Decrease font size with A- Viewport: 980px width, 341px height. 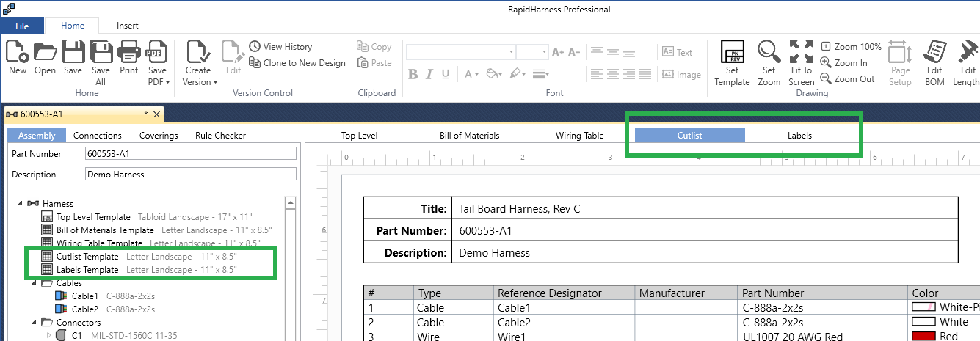coord(574,52)
